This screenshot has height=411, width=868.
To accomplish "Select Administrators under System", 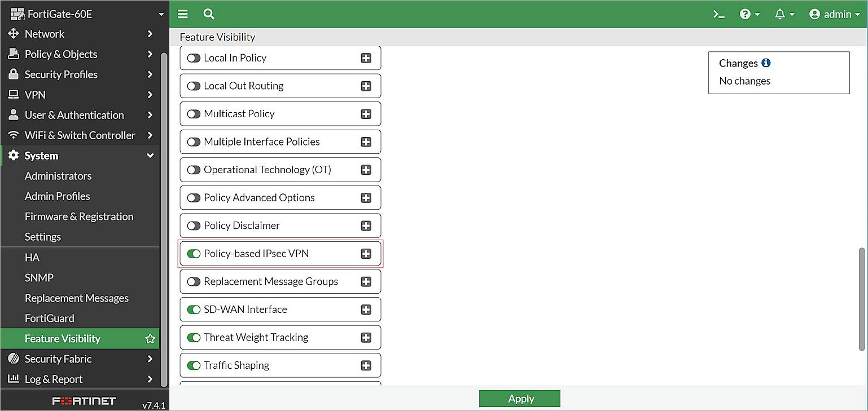I will click(58, 175).
